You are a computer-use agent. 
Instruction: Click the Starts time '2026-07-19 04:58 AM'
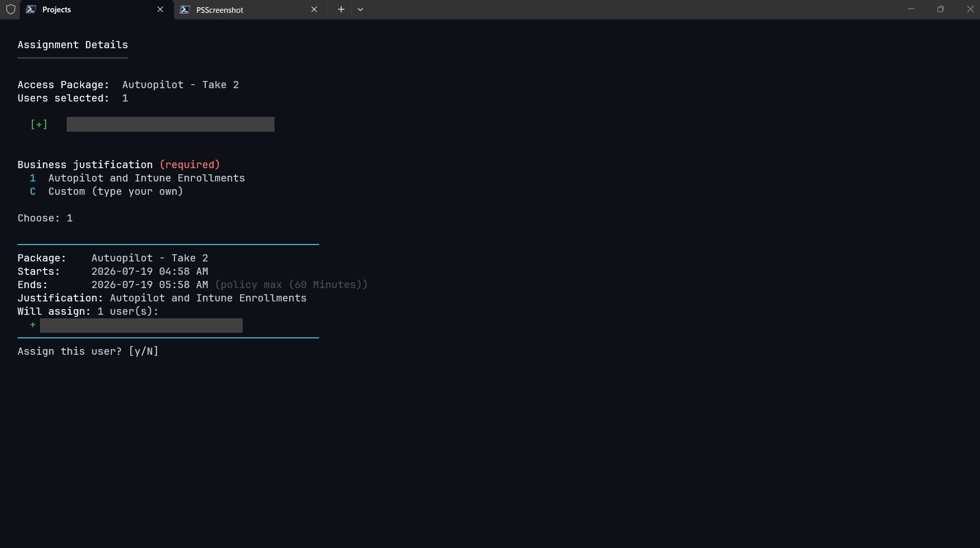point(150,272)
